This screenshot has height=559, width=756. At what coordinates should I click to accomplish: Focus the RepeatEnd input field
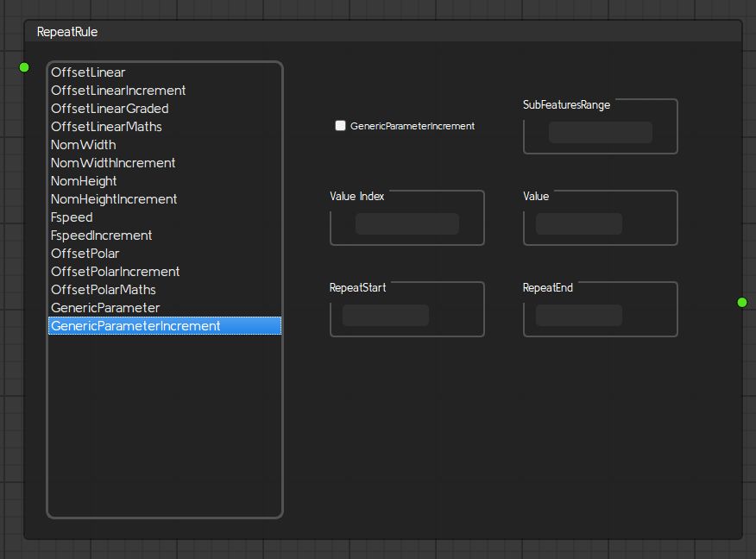[x=578, y=315]
